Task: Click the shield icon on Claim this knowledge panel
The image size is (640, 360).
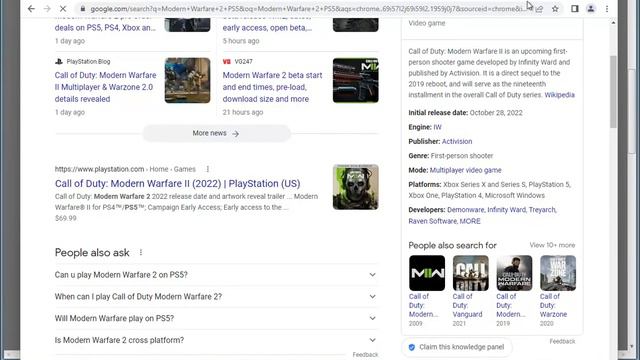Action: tap(412, 347)
